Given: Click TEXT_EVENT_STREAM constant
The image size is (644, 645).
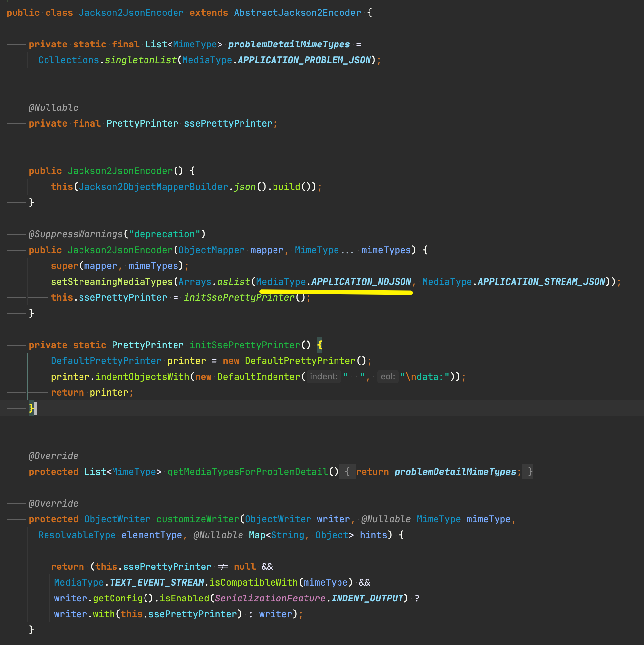Looking at the screenshot, I should [156, 583].
